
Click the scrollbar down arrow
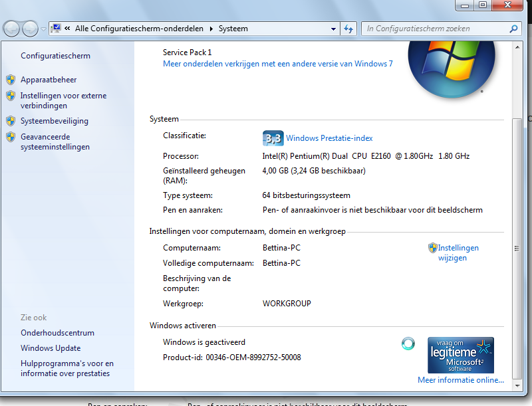517,385
